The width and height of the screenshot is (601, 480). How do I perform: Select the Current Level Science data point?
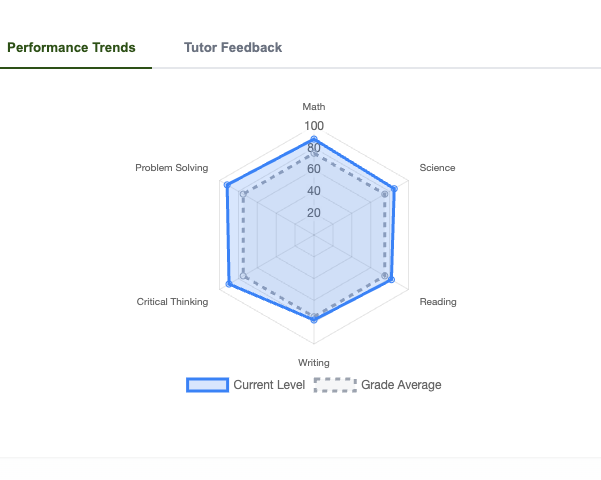tap(394, 188)
